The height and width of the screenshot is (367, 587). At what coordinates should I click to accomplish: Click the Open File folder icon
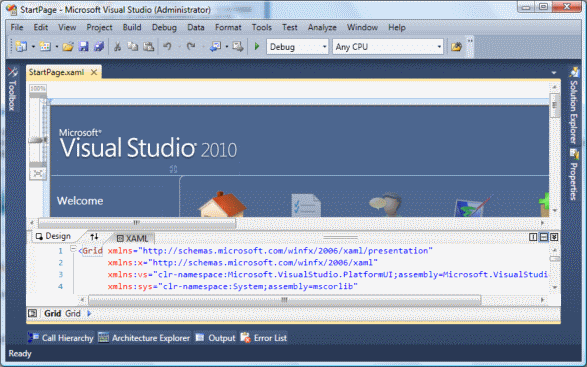click(68, 47)
